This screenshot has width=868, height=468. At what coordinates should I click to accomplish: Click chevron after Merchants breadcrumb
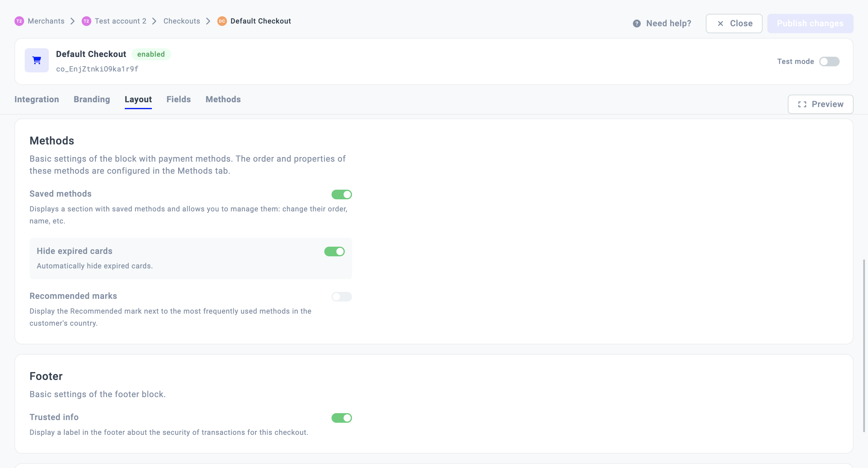[x=72, y=21]
